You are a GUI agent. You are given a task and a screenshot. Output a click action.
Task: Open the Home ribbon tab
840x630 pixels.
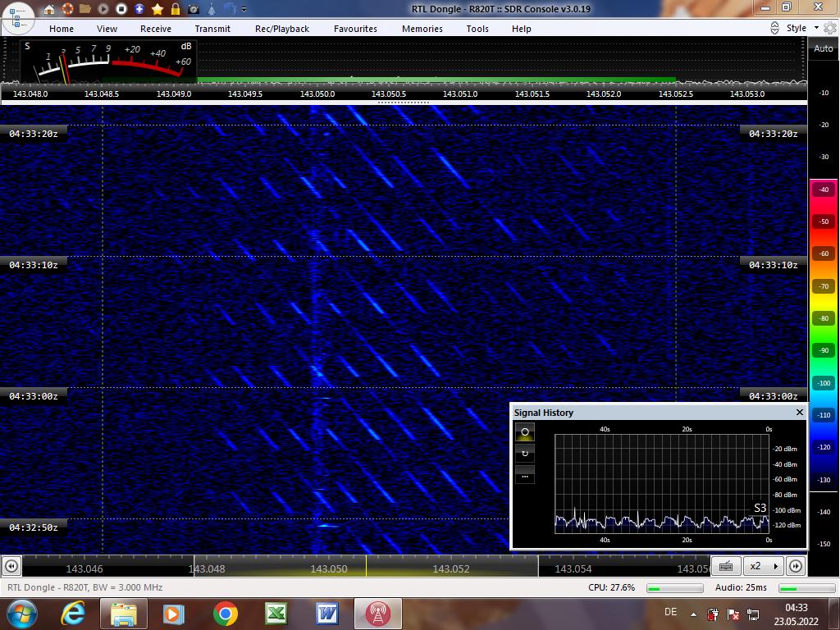(62, 29)
